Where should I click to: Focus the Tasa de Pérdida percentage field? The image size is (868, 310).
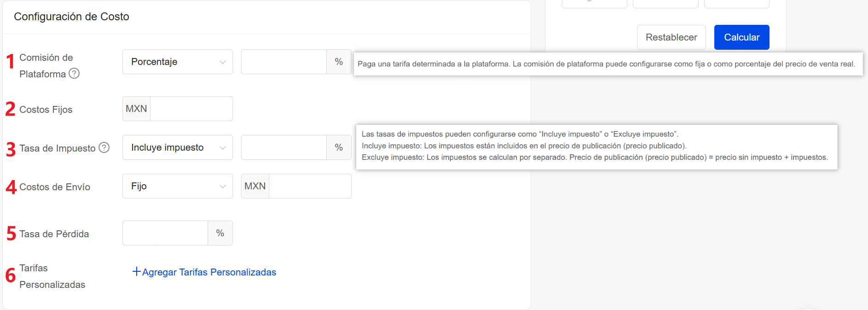pos(165,233)
